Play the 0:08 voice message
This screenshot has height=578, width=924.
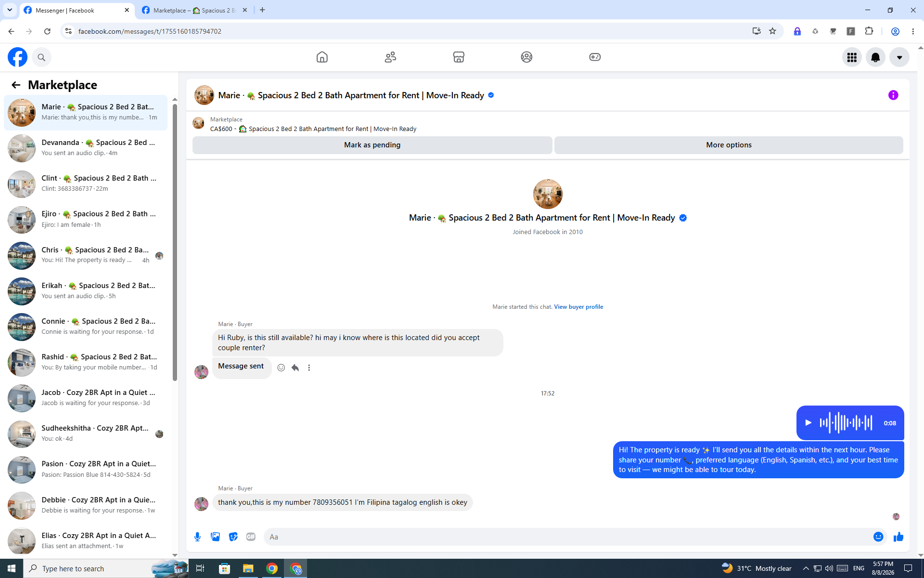[808, 423]
